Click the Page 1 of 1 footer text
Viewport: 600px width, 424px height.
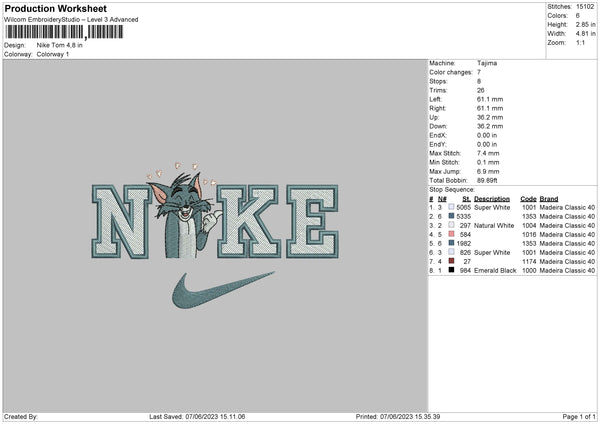pos(579,416)
